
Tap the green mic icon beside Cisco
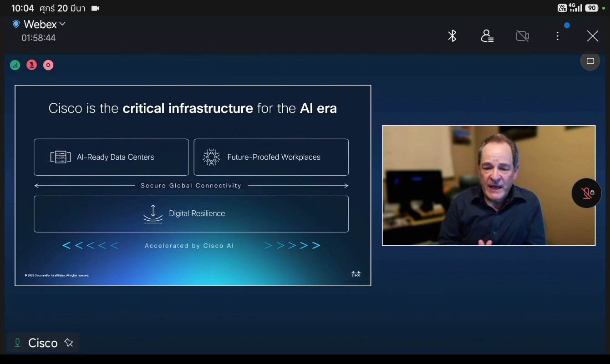tap(18, 343)
